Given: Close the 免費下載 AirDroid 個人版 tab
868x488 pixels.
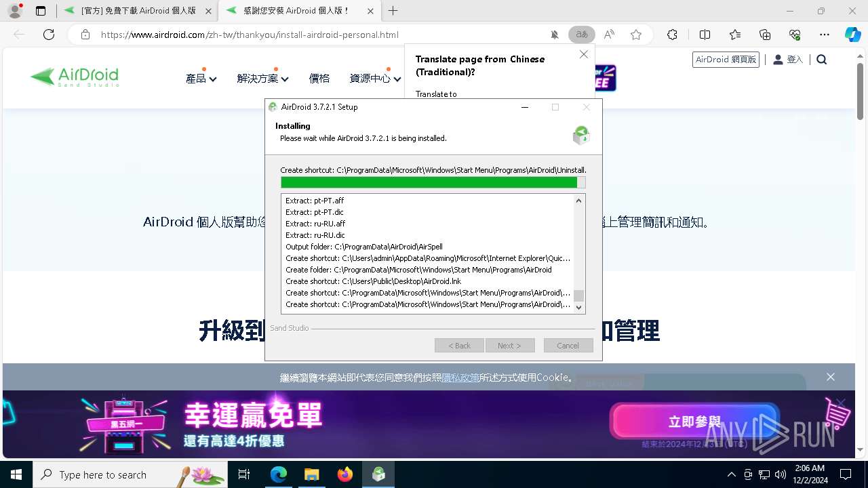Looking at the screenshot, I should pyautogui.click(x=208, y=11).
